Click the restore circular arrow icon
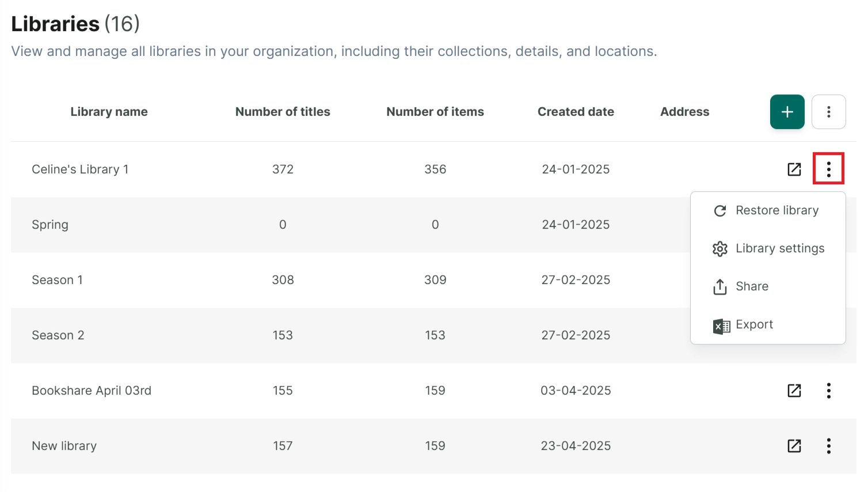This screenshot has width=868, height=492. pyautogui.click(x=720, y=211)
